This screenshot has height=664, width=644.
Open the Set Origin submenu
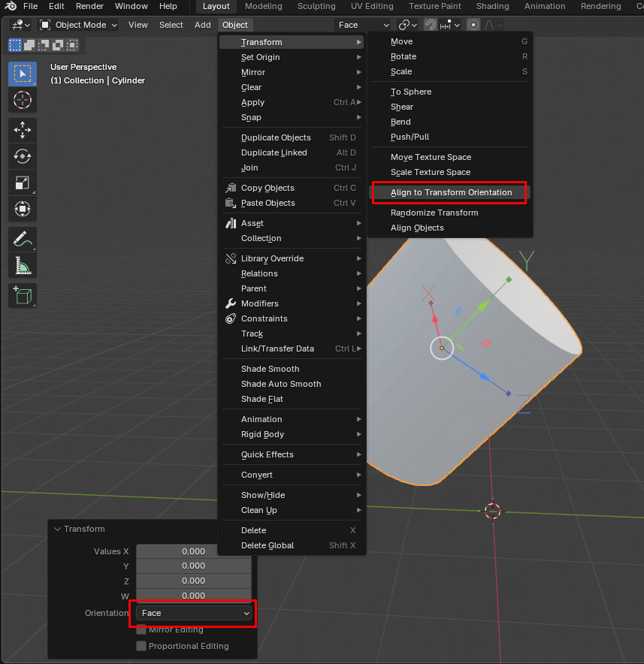pos(292,57)
